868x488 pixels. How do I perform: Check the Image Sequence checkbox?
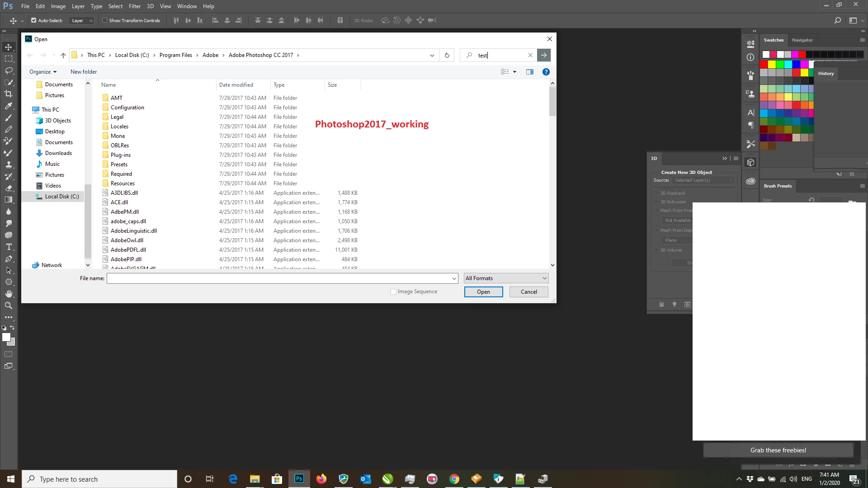pyautogui.click(x=393, y=292)
